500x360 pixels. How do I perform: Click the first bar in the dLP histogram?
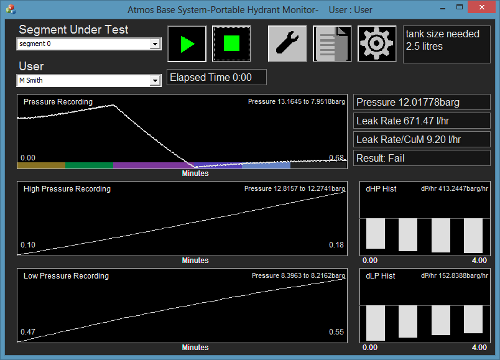click(x=375, y=323)
